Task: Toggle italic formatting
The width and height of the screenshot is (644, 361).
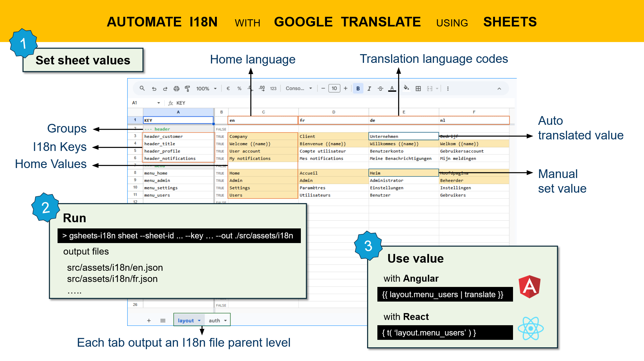Action: (x=369, y=89)
